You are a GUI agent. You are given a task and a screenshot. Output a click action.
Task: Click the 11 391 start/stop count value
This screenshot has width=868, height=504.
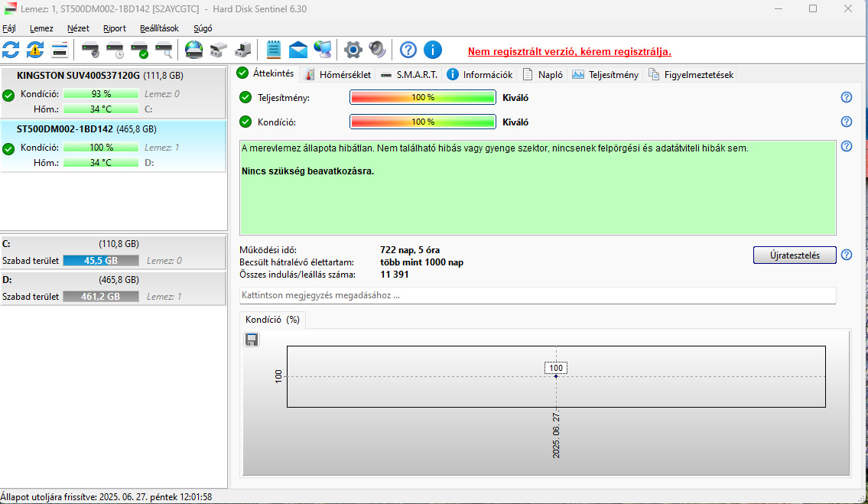(395, 275)
